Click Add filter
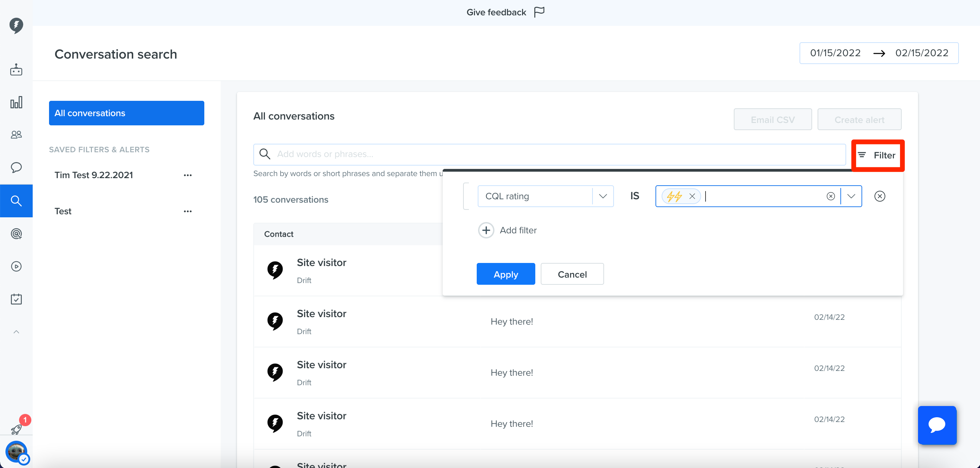 pos(507,230)
